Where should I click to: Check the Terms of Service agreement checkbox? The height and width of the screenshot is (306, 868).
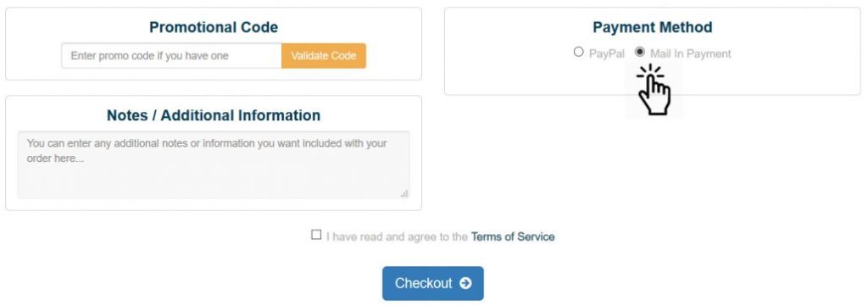316,235
